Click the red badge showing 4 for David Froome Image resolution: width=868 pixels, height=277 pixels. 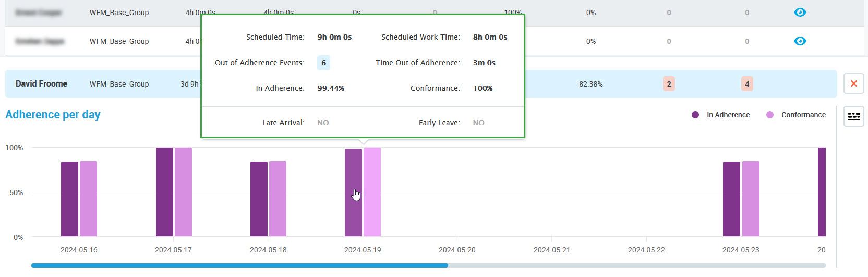pyautogui.click(x=747, y=84)
